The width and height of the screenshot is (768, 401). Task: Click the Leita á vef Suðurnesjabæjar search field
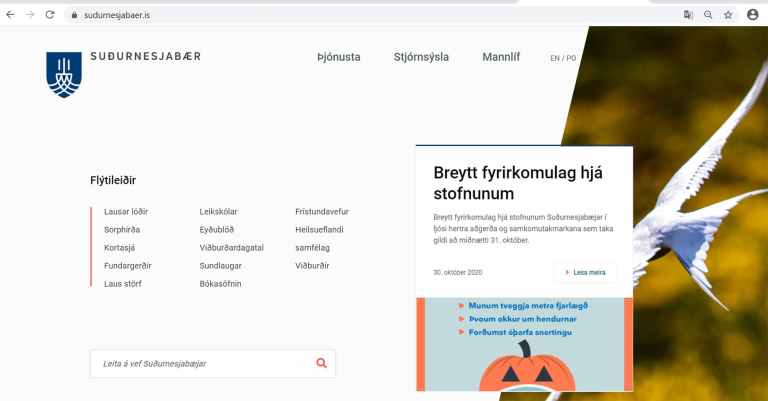pos(213,363)
